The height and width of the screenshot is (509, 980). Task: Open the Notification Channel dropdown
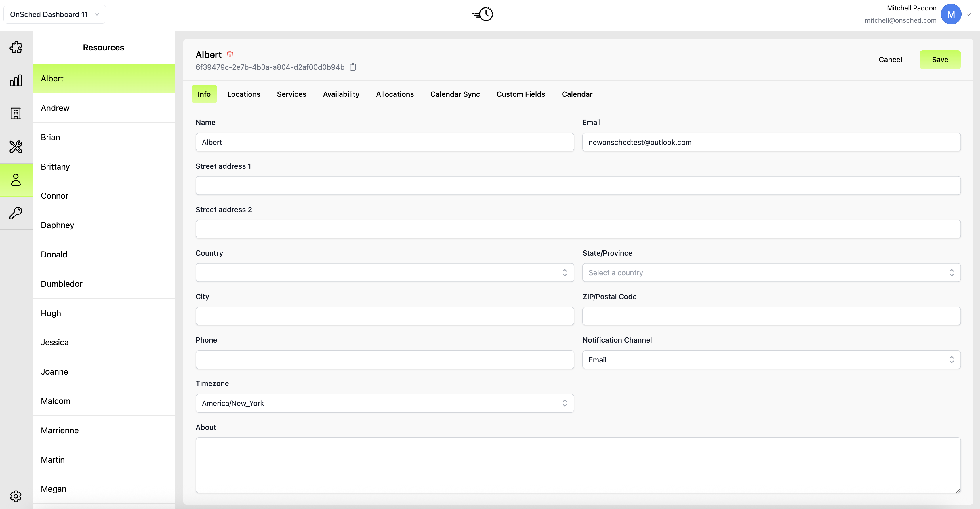tap(771, 360)
